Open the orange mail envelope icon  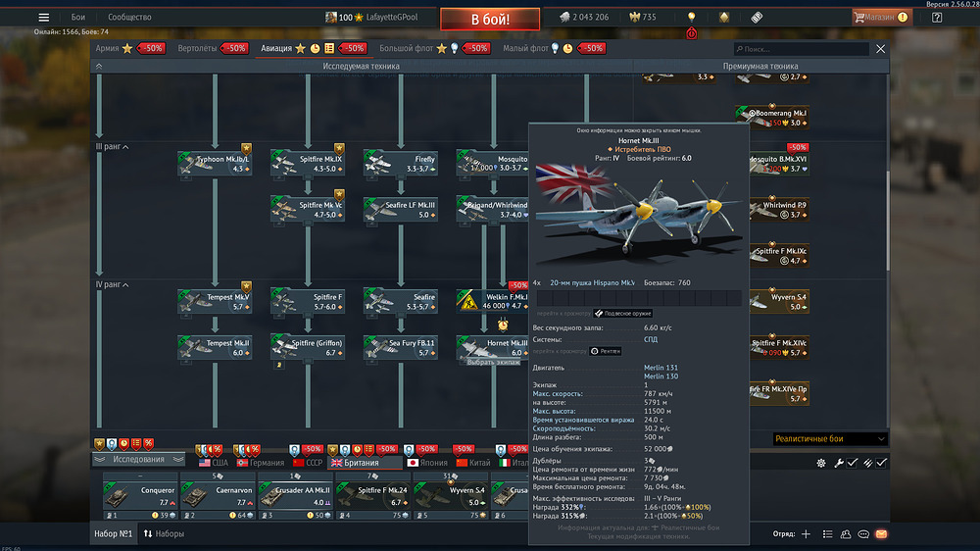881,533
